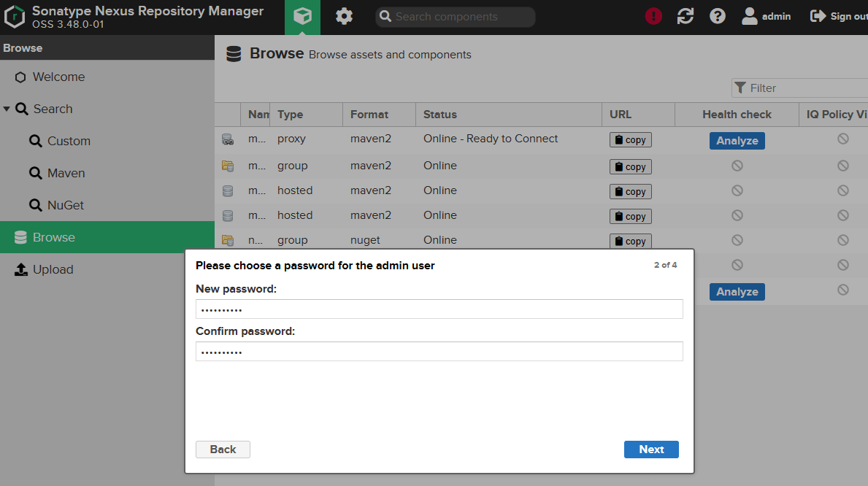Focus the Search components box
The image size is (868, 486).
click(455, 17)
